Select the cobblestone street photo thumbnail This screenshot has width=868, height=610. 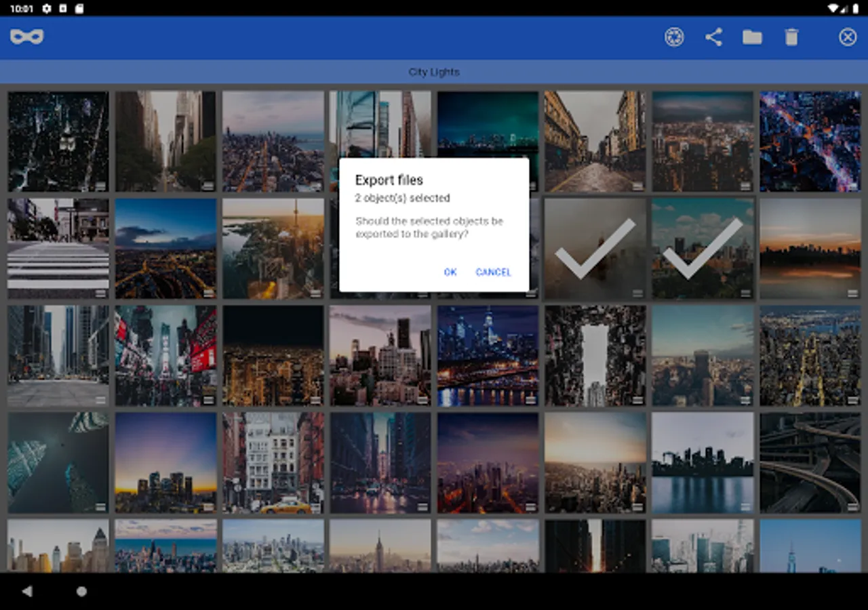tap(595, 142)
